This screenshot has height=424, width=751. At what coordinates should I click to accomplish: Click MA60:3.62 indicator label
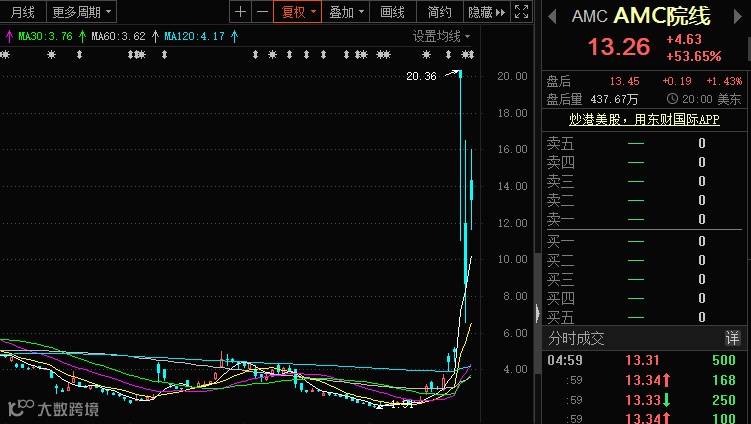tap(118, 36)
